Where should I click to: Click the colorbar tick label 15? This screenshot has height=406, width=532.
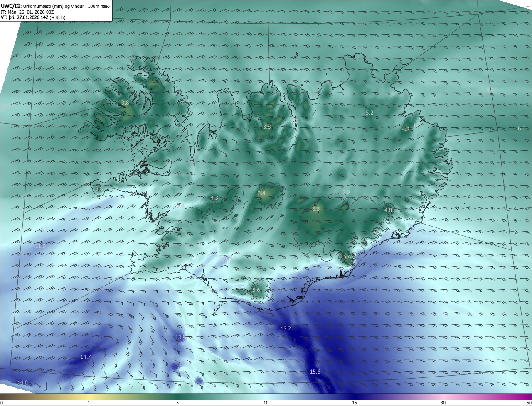point(355,403)
